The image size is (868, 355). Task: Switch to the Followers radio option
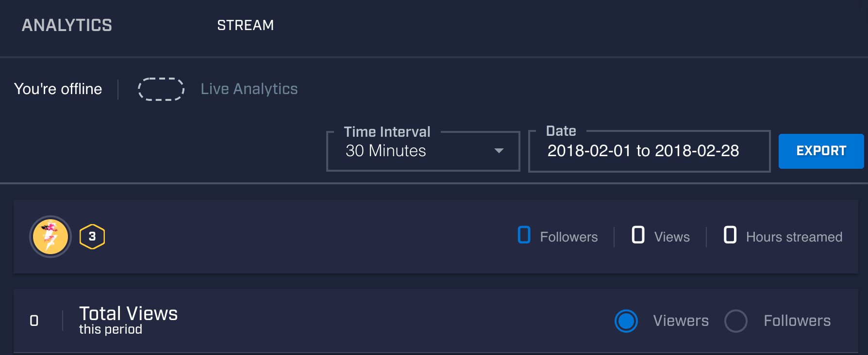736,321
